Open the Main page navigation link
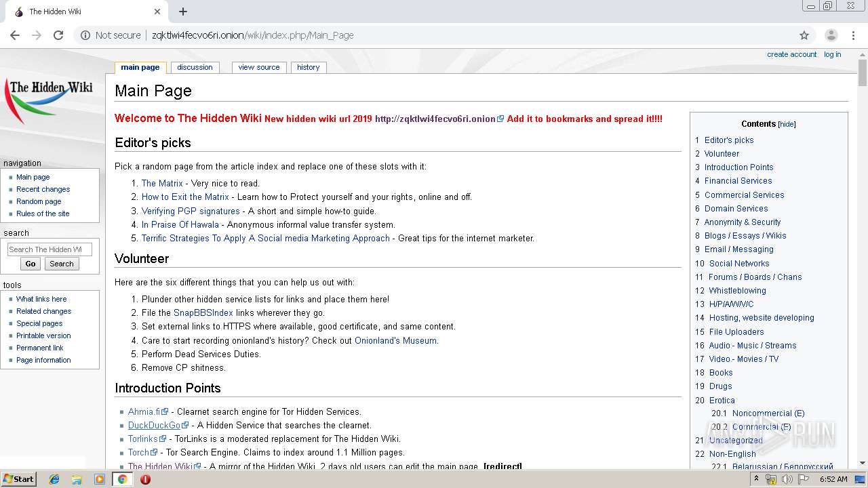The width and height of the screenshot is (868, 488). pos(33,177)
